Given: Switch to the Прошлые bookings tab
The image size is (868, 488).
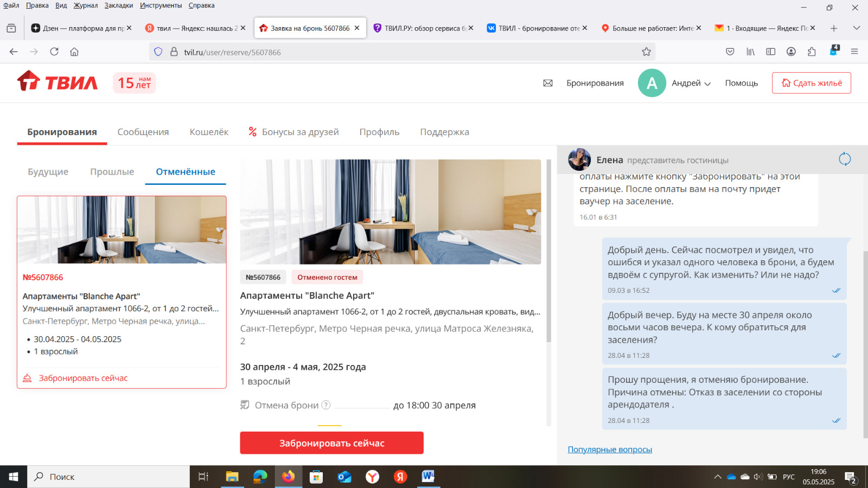Looking at the screenshot, I should point(112,172).
